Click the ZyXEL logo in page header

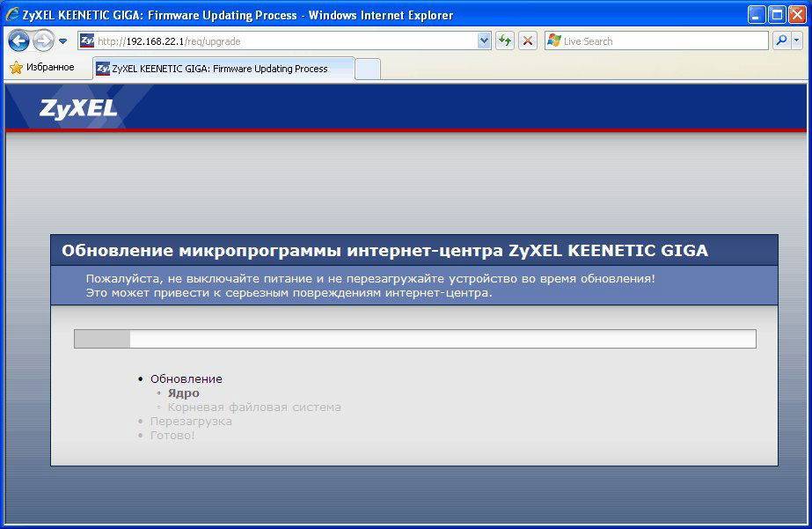click(x=77, y=108)
